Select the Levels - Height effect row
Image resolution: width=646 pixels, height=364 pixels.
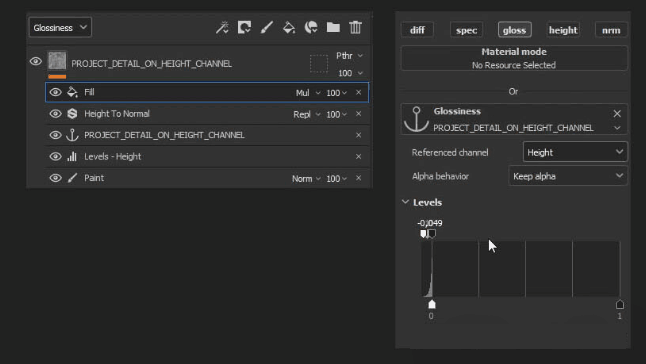tap(207, 156)
